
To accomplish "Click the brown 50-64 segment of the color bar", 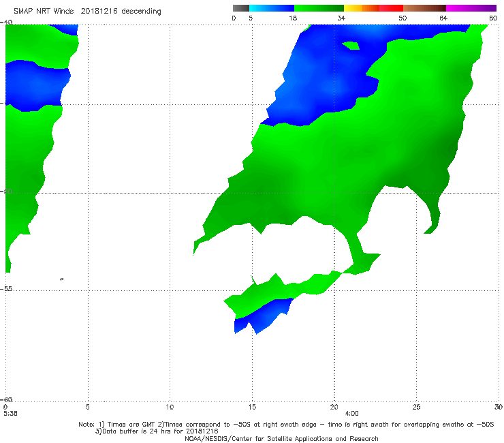I will (424, 8).
